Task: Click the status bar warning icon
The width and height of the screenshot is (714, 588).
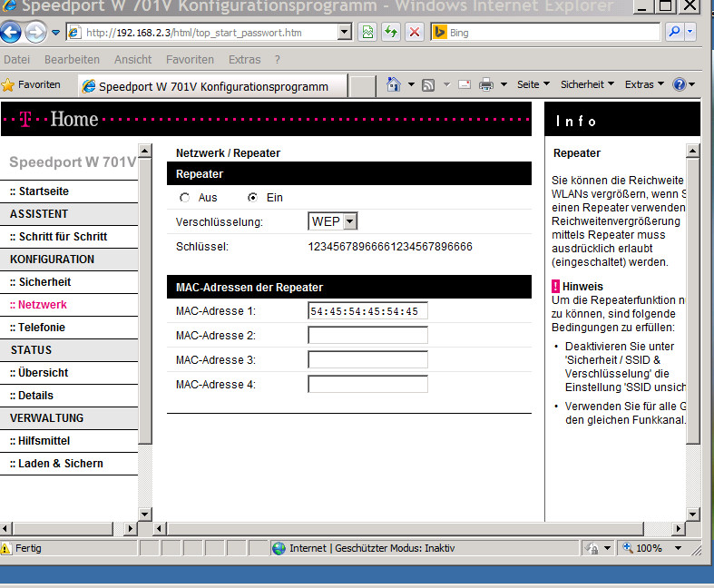Action: [x=5, y=548]
